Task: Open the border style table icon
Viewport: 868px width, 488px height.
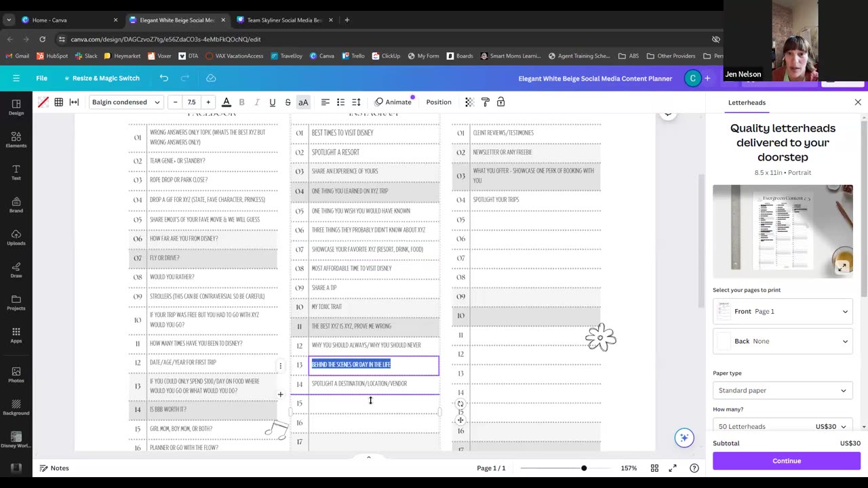Action: (59, 102)
